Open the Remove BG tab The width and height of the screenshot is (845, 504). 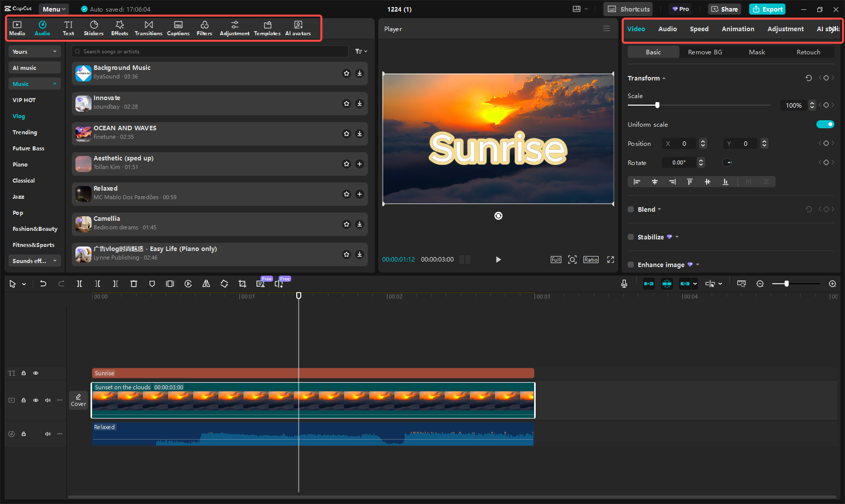705,52
